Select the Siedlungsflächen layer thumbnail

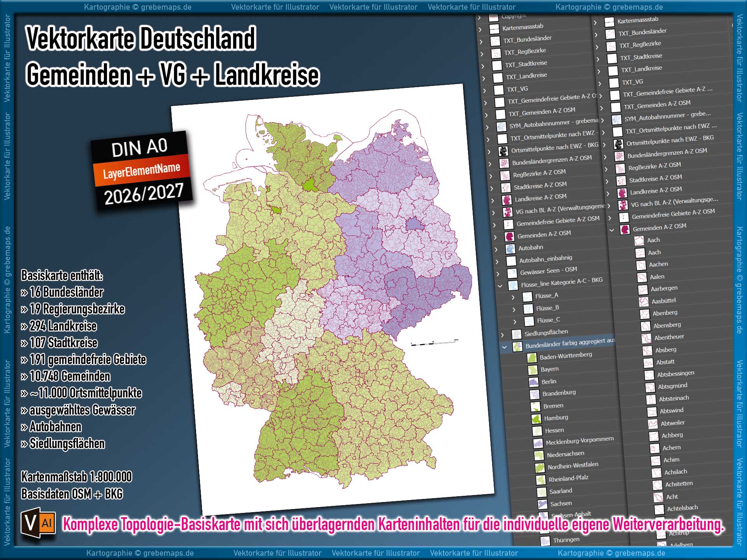tap(516, 334)
